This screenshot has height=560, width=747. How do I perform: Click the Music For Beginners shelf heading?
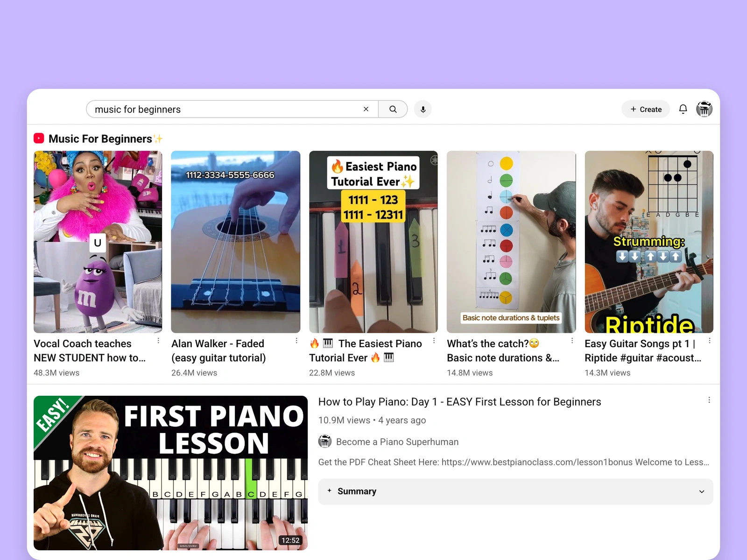pyautogui.click(x=106, y=139)
